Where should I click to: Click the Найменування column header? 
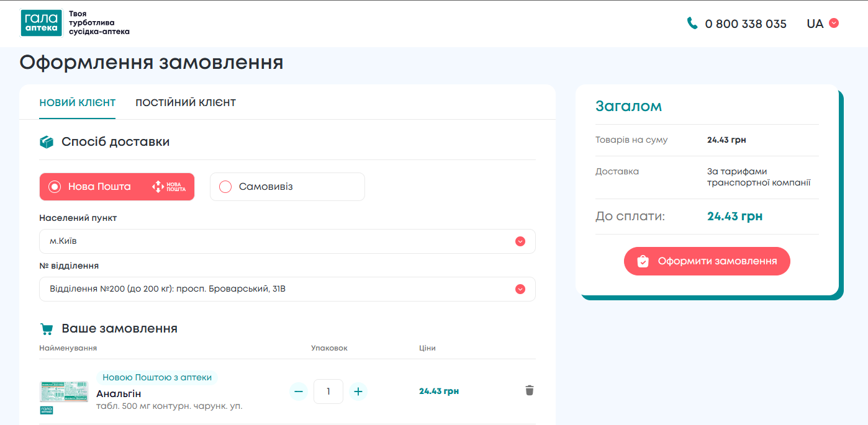[x=68, y=348]
